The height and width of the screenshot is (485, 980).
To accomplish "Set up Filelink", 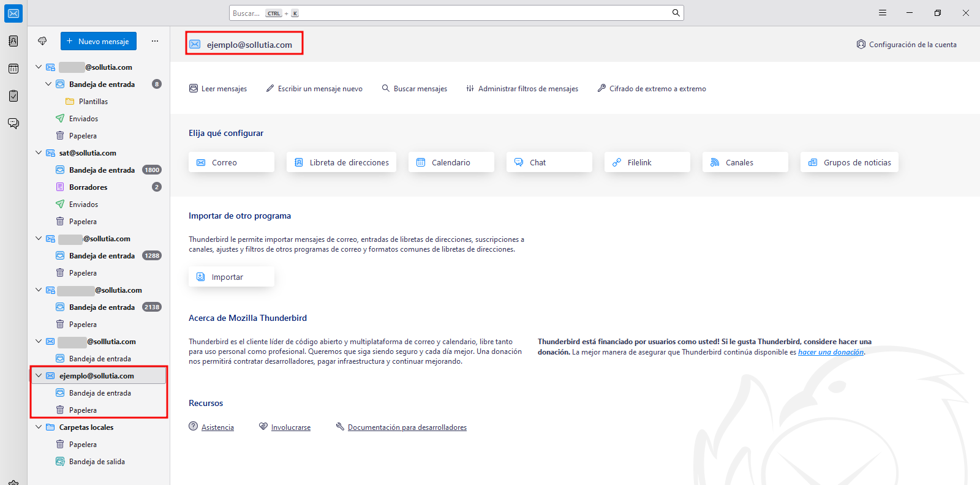I will pyautogui.click(x=647, y=162).
